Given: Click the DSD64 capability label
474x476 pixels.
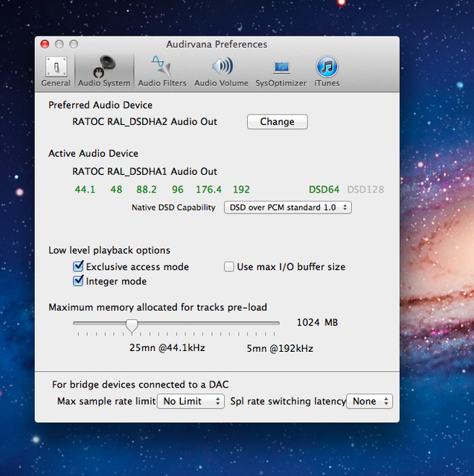Looking at the screenshot, I should coord(324,190).
